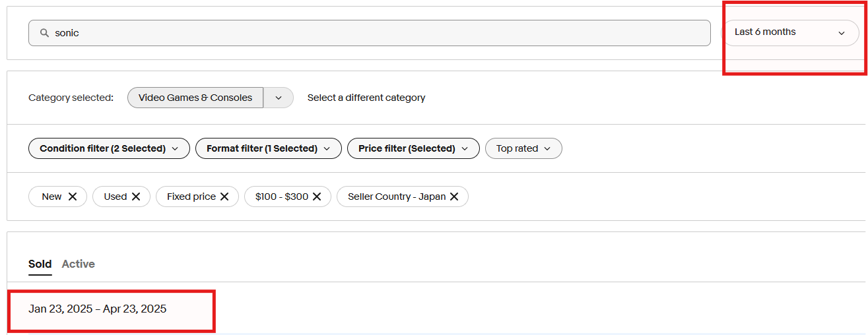The height and width of the screenshot is (335, 868).
Task: Expand the Price filter dropdown
Action: point(413,148)
